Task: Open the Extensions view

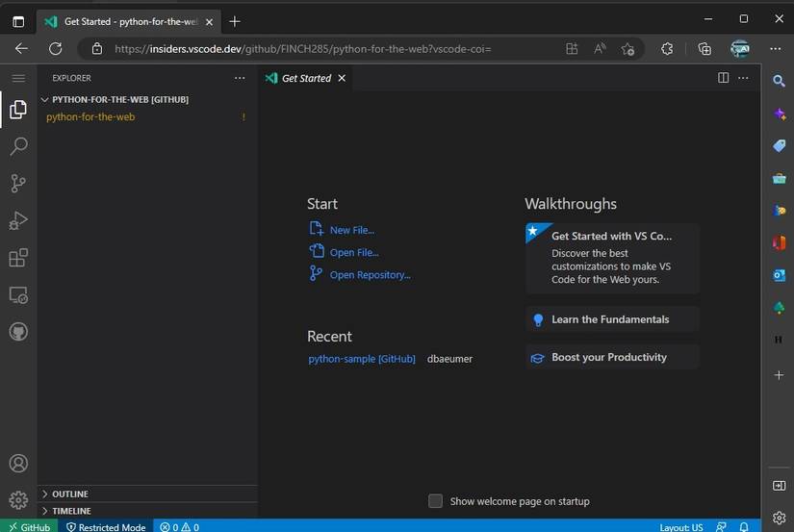Action: coord(18,258)
